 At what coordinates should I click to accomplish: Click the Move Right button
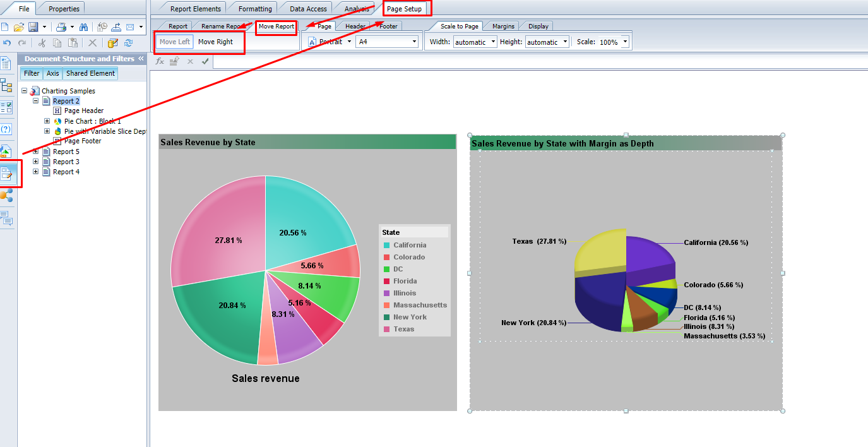pos(215,42)
